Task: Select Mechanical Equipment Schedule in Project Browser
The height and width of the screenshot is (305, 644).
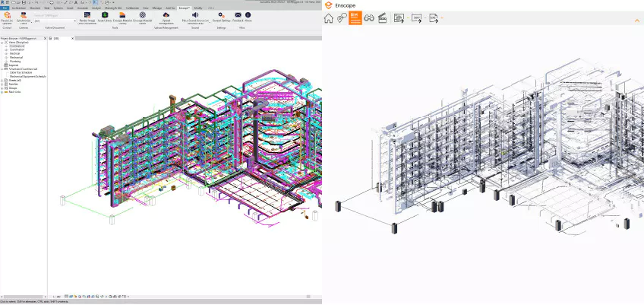Action: (28, 76)
